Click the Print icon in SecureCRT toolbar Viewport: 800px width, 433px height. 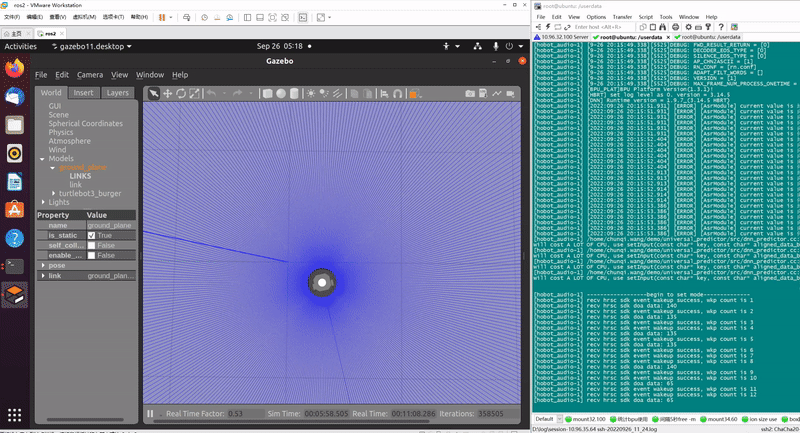pyautogui.click(x=676, y=27)
